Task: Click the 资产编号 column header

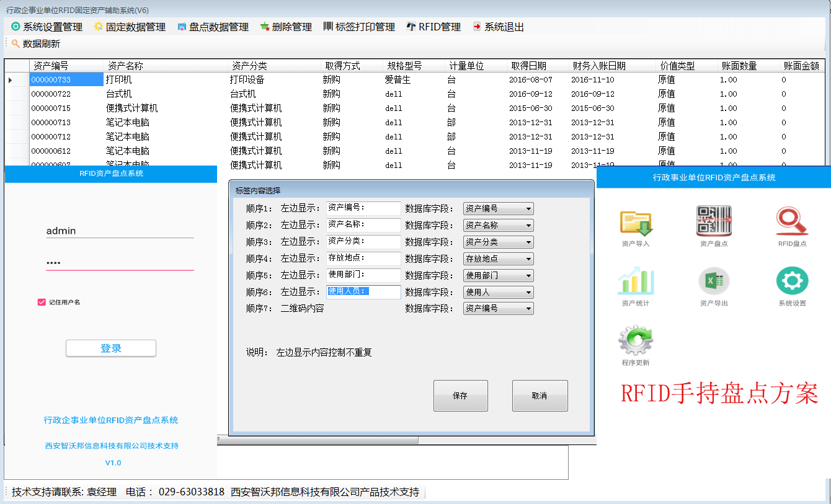Action: click(66, 66)
